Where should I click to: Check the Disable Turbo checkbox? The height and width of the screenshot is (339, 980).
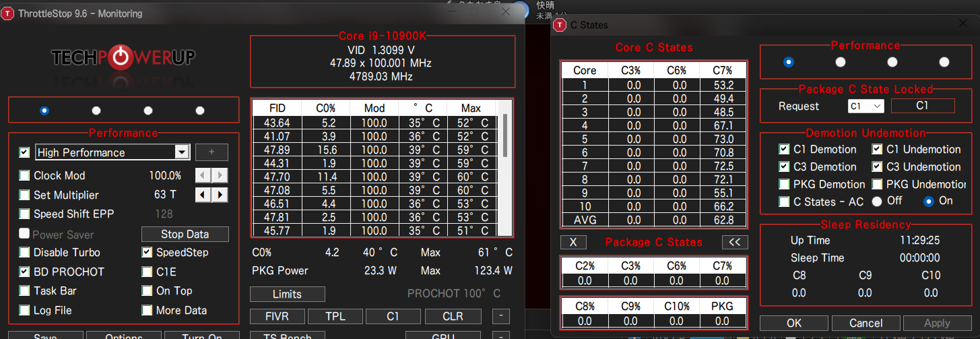pos(25,252)
